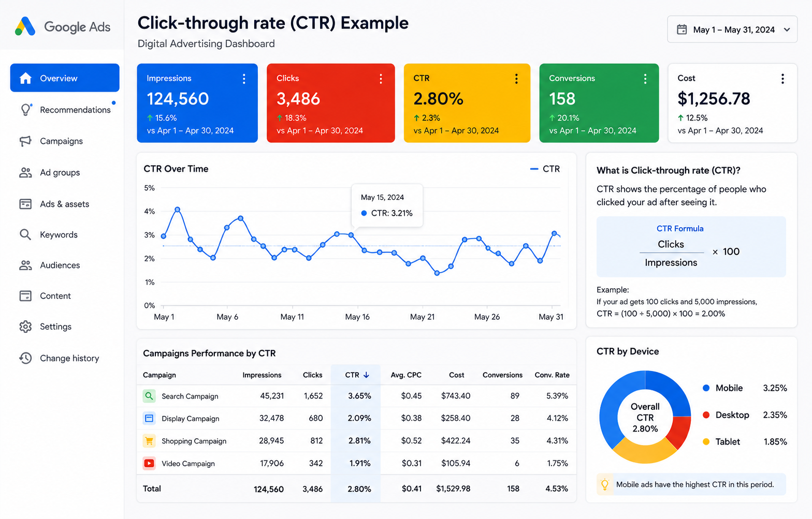Open the May 1 – May 31, 2024 selector
Screen dimensions: 812x519
coord(732,29)
